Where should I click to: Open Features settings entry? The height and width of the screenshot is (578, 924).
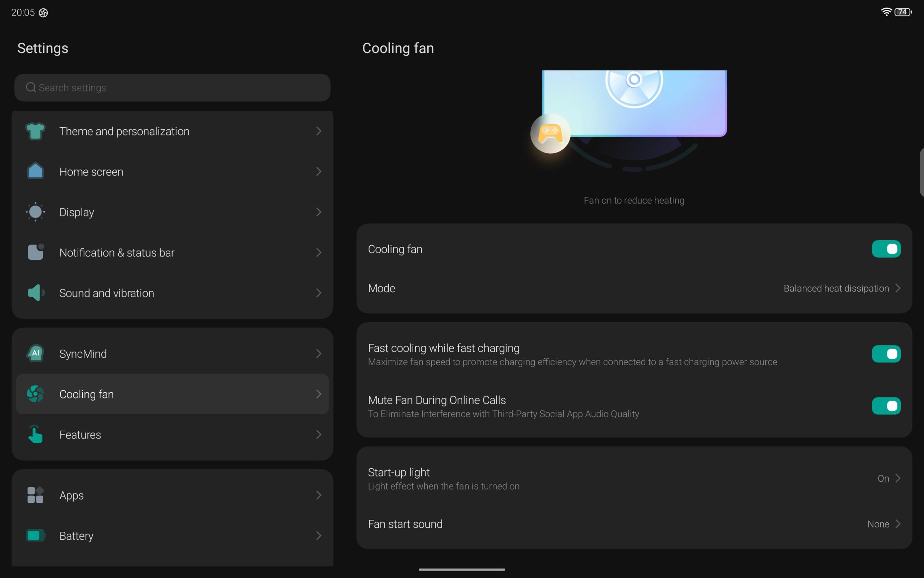pos(172,434)
